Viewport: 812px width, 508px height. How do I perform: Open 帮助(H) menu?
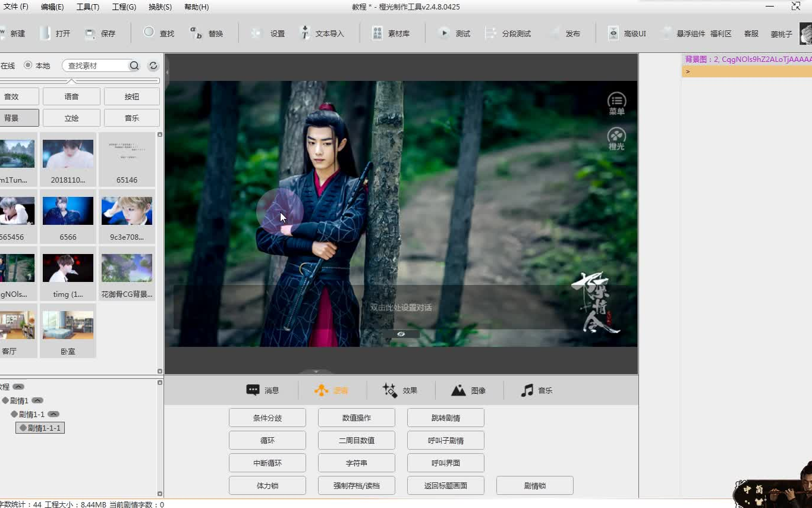pos(196,7)
